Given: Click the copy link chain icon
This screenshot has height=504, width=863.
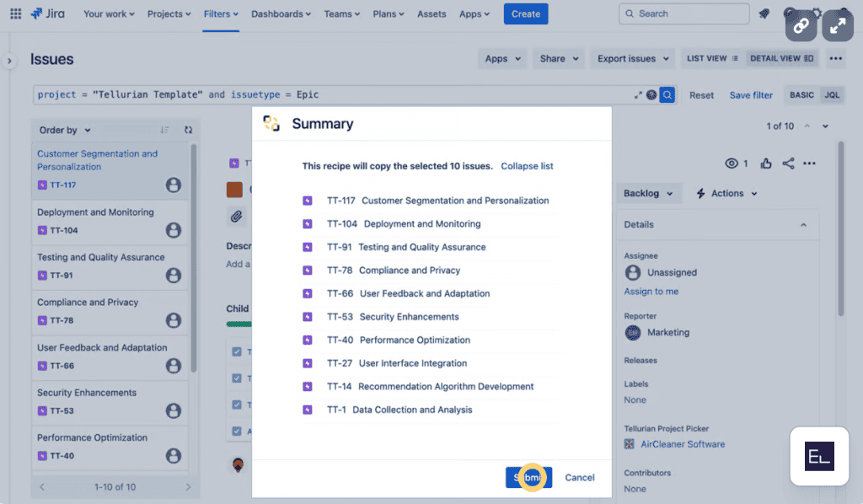Looking at the screenshot, I should (801, 26).
